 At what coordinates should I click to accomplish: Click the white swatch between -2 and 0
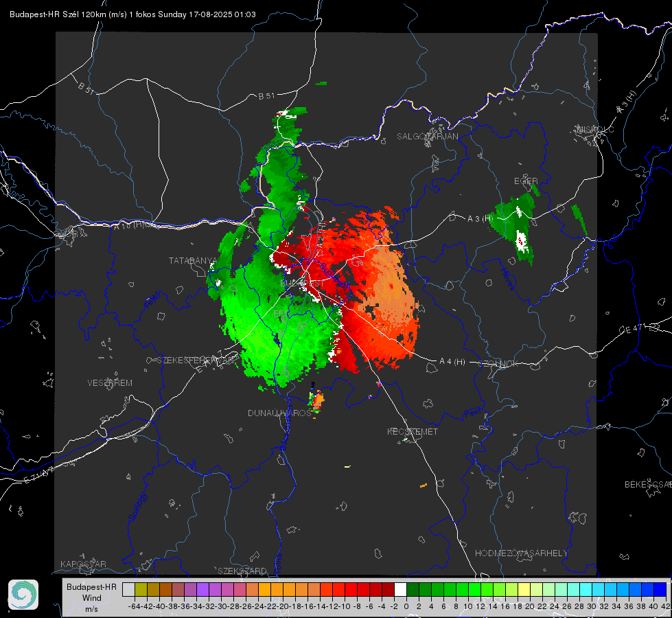coord(400,589)
